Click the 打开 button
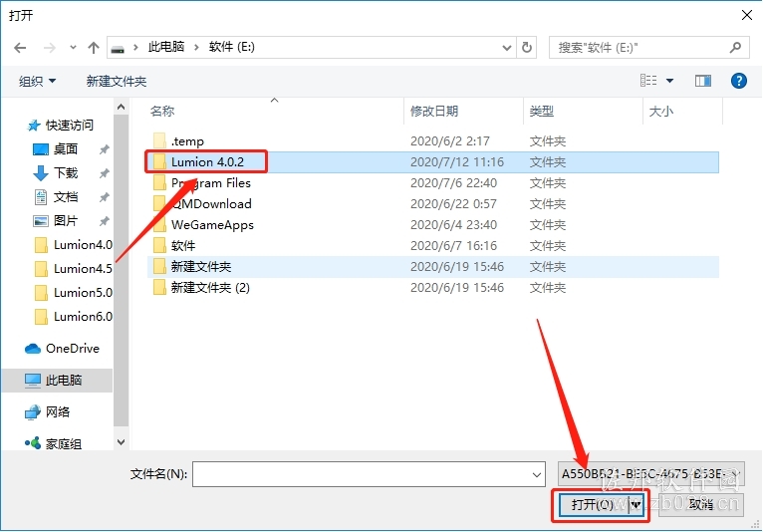Viewport: 763px width, 532px height. coord(593,504)
